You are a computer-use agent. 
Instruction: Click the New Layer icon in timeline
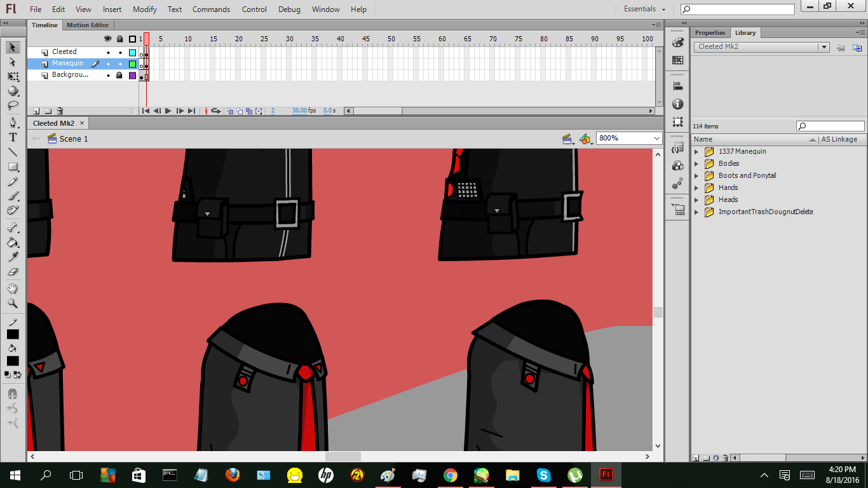pyautogui.click(x=36, y=111)
